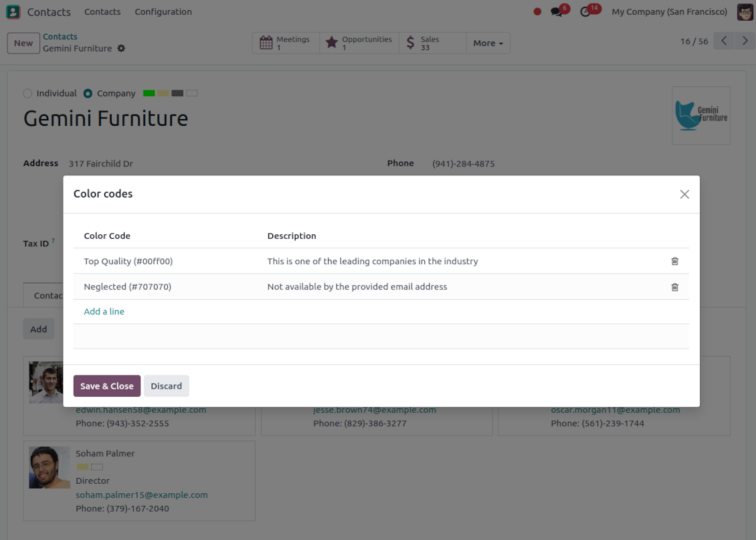Image resolution: width=756 pixels, height=540 pixels.
Task: Go to next record arrow
Action: [x=745, y=41]
